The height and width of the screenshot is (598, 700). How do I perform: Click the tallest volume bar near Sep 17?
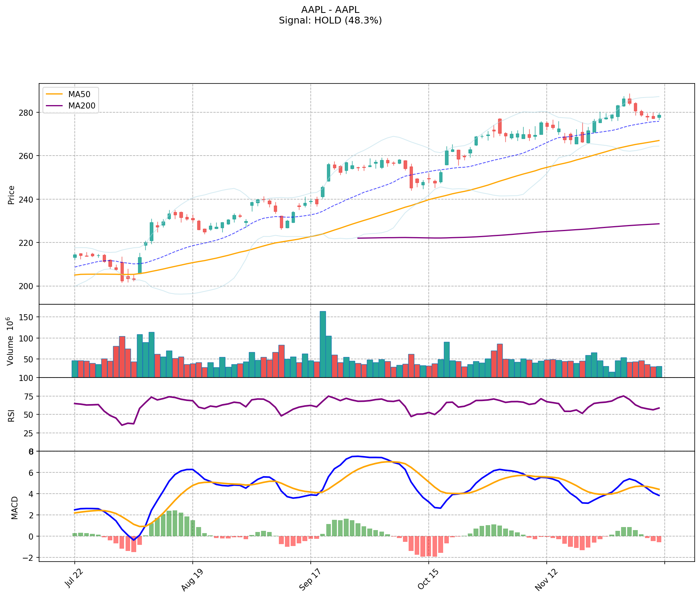322,343
